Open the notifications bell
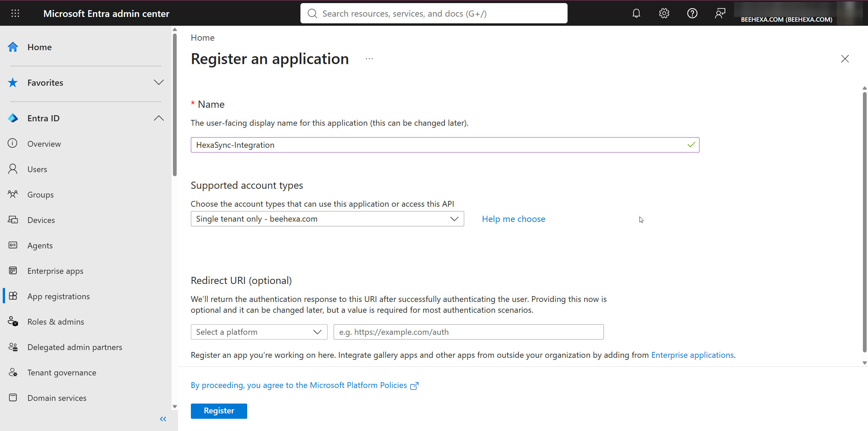The width and height of the screenshot is (868, 431). coord(636,13)
